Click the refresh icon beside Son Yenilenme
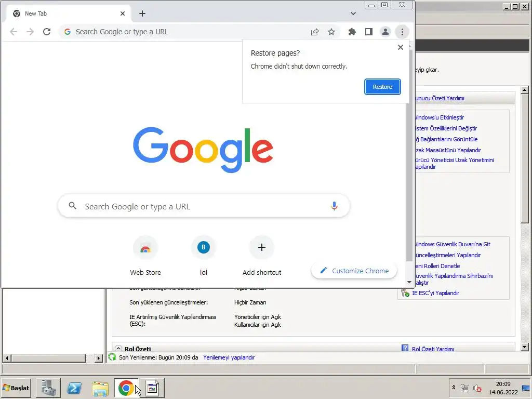Screen dimensions: 532x399 coord(112,357)
